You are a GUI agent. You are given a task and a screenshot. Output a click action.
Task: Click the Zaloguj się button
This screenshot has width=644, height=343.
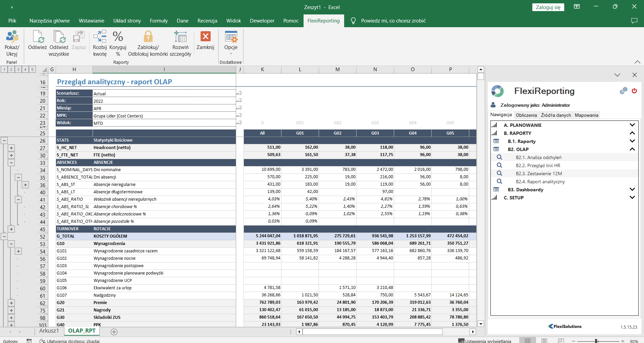pyautogui.click(x=548, y=7)
